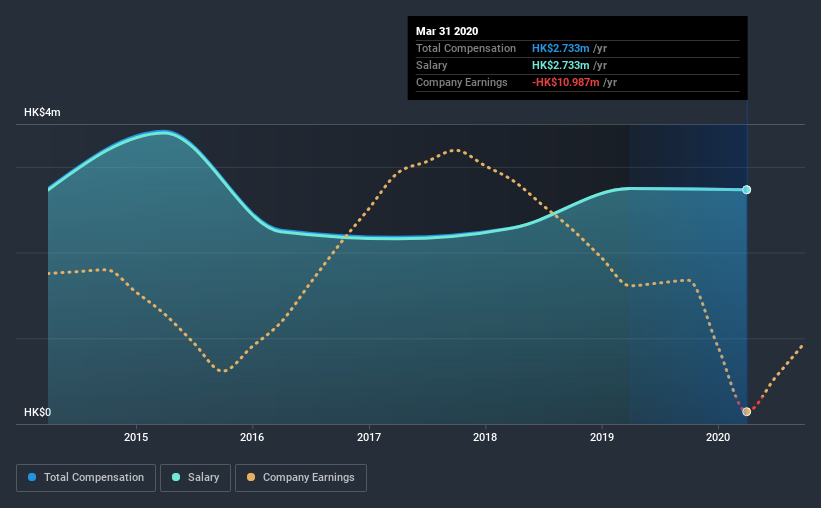
Task: Click the blue HK$2.733m Total Compensation value
Action: [561, 48]
